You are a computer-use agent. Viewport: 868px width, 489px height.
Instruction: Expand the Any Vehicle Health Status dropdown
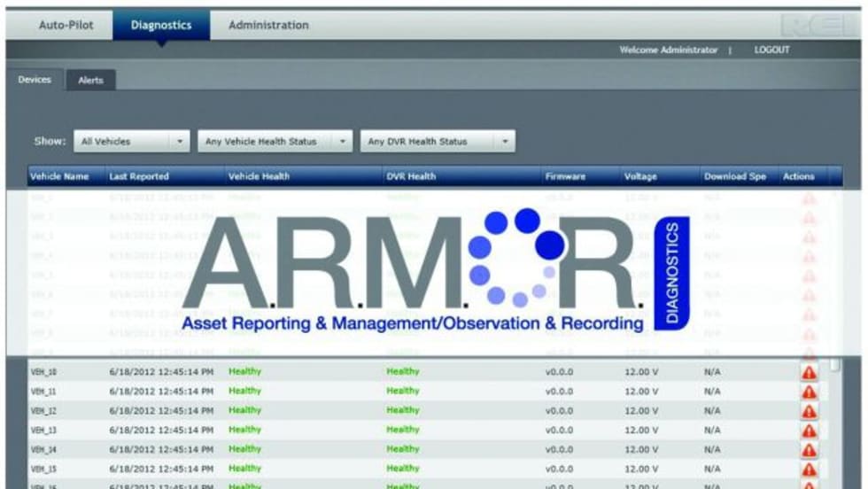275,142
